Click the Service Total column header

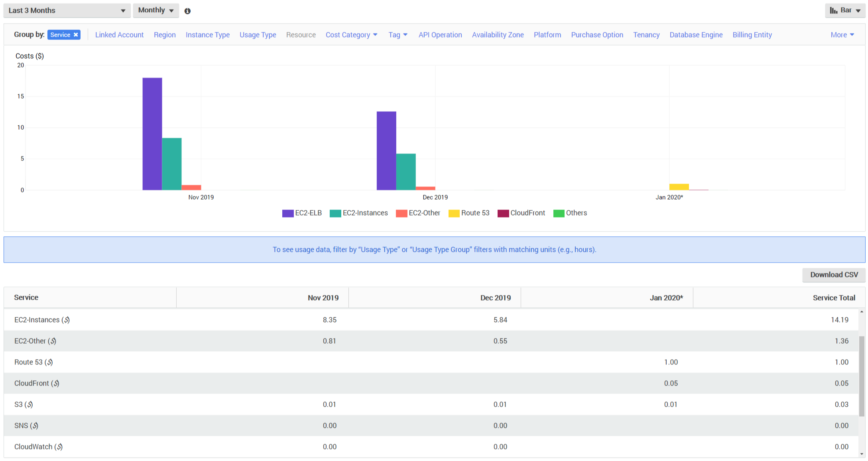click(x=779, y=297)
